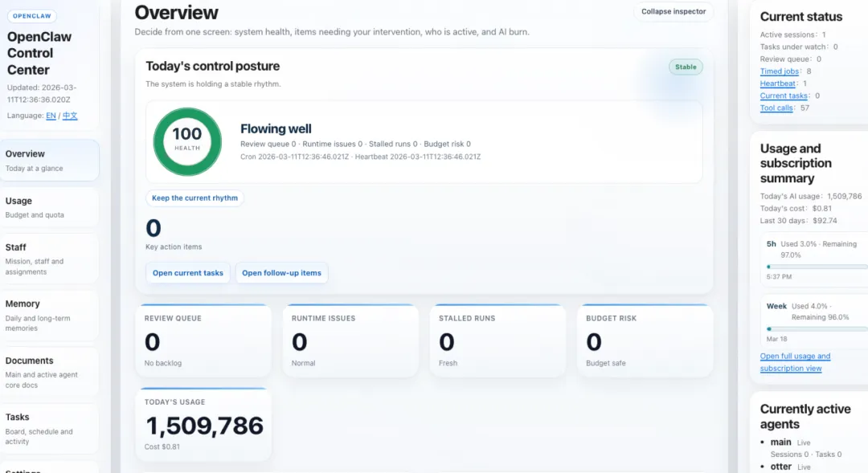The width and height of the screenshot is (868, 473).
Task: Open the Overview sidebar section
Action: [49, 161]
